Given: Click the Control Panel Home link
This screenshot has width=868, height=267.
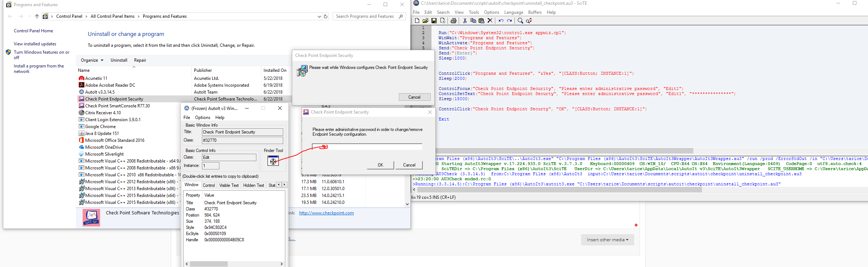Looking at the screenshot, I should (33, 31).
